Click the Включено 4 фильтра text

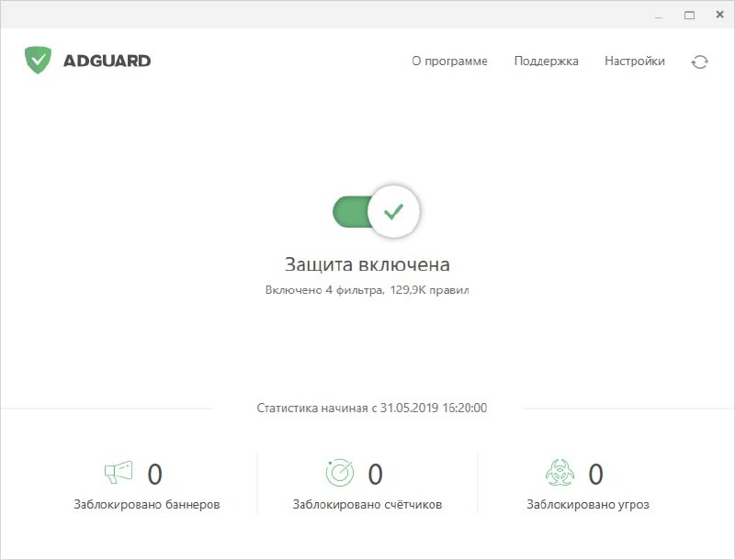(x=324, y=290)
